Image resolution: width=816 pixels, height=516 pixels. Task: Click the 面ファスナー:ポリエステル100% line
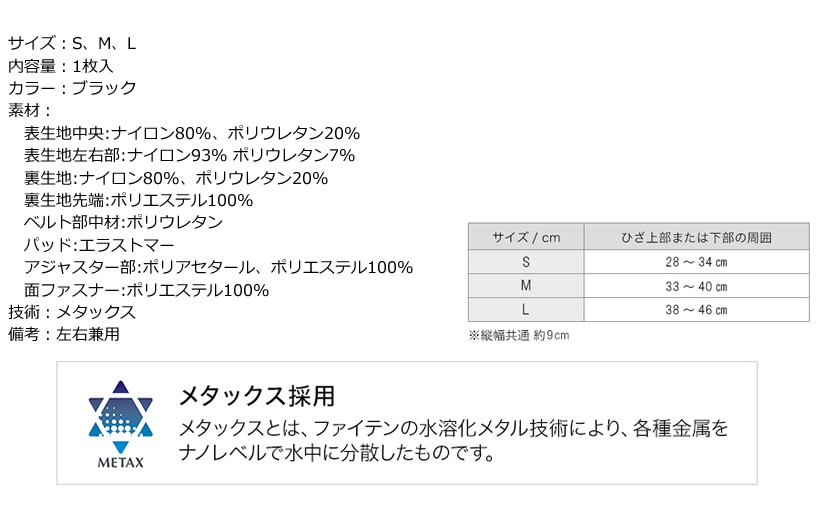(x=146, y=290)
